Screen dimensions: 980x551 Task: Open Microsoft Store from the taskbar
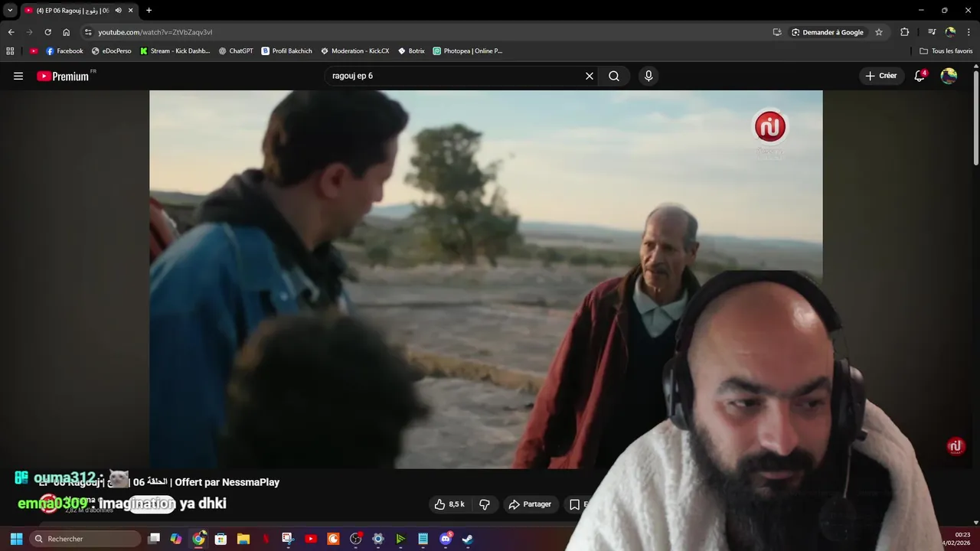[220, 539]
